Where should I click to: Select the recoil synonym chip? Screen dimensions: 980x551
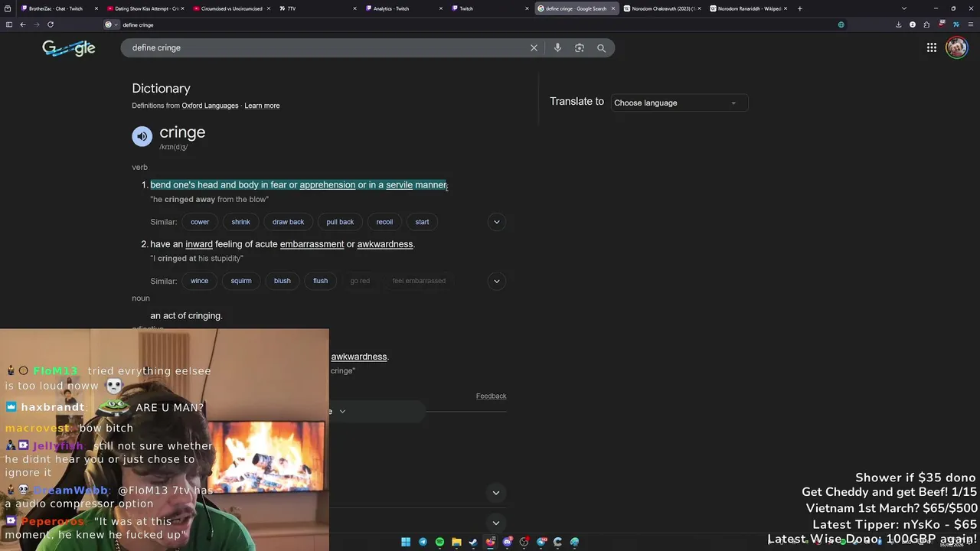coord(384,222)
